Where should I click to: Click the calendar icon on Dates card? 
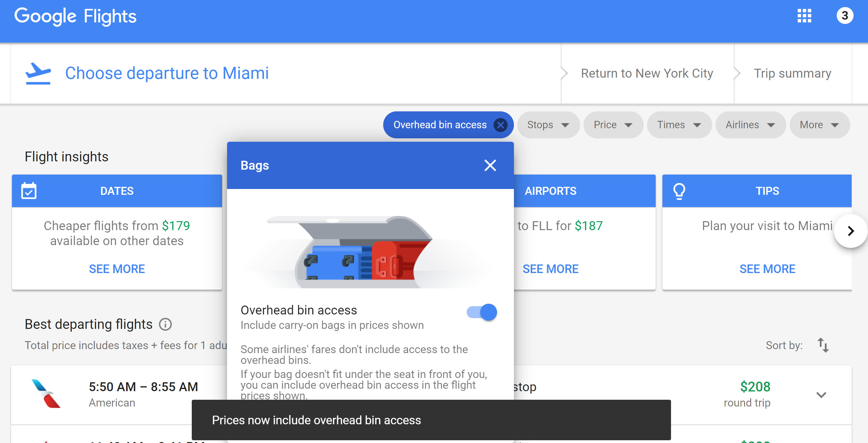[29, 191]
